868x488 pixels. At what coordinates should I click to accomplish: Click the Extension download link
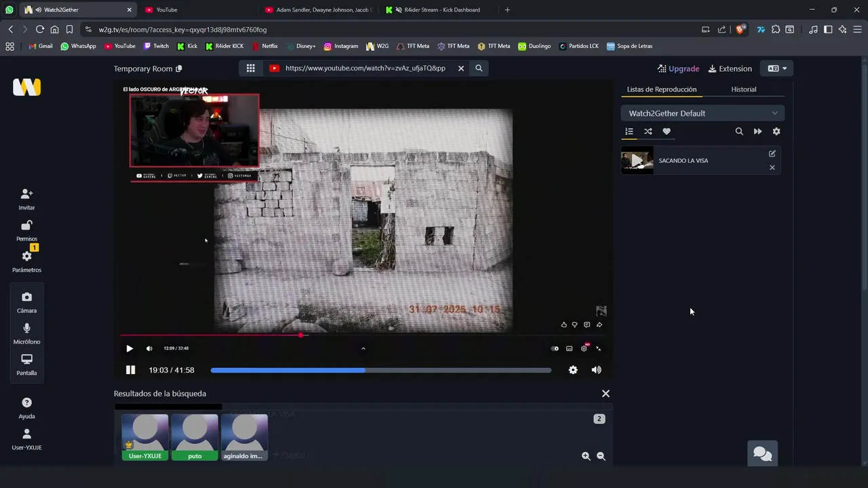click(730, 68)
